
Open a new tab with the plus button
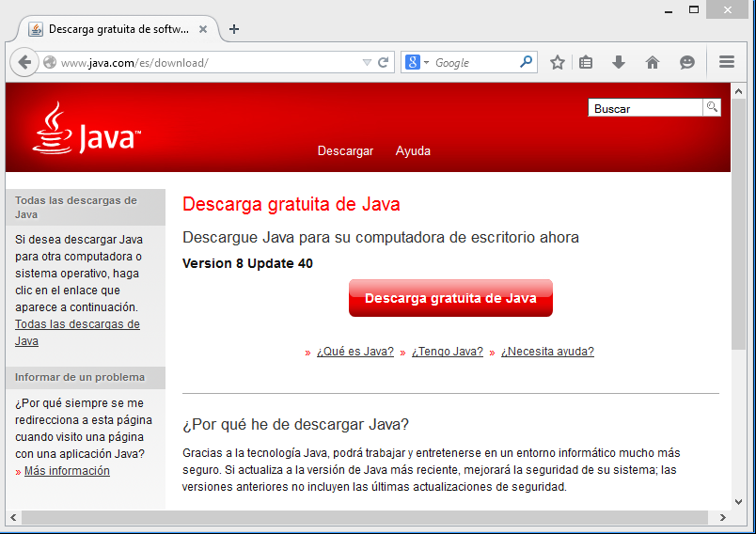pos(234,29)
